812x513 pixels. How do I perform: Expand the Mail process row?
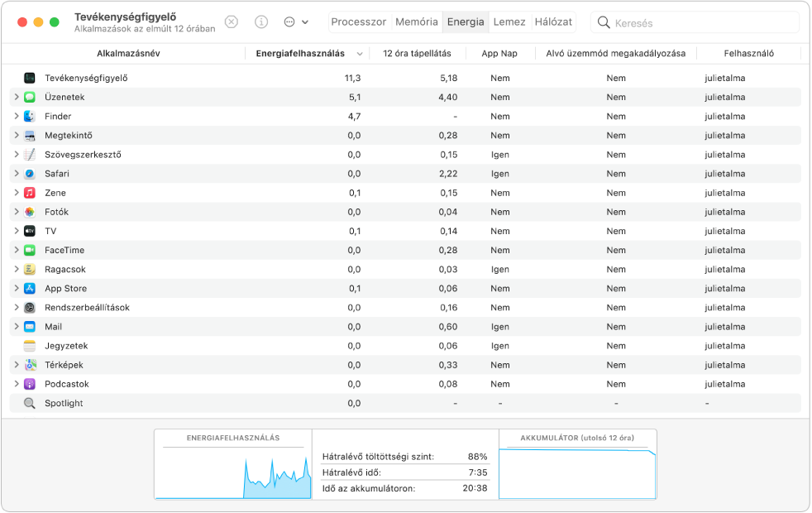pyautogui.click(x=17, y=327)
